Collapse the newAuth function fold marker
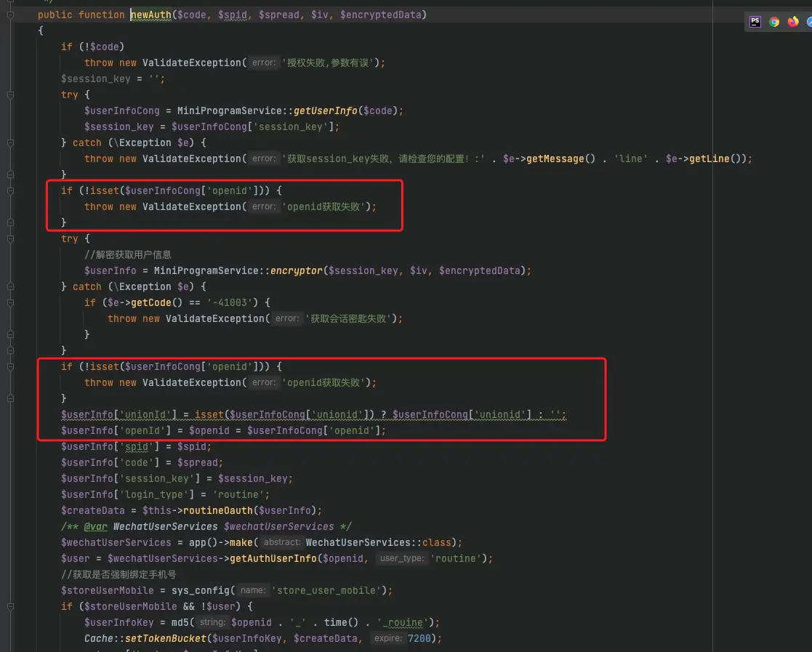The height and width of the screenshot is (652, 812). coord(10,15)
